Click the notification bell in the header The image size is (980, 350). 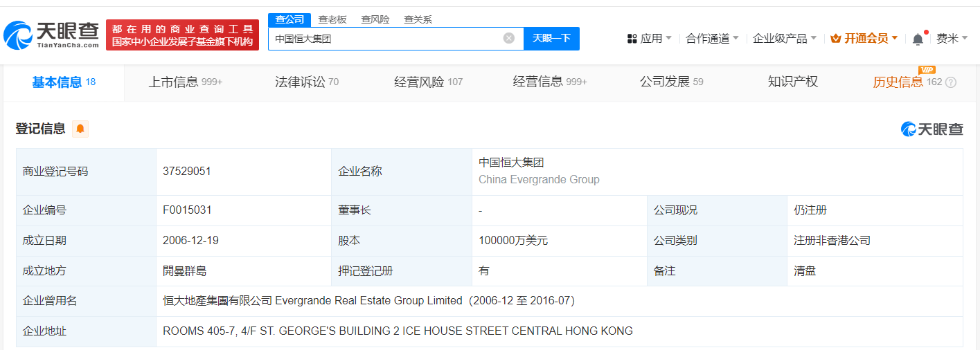pos(918,39)
